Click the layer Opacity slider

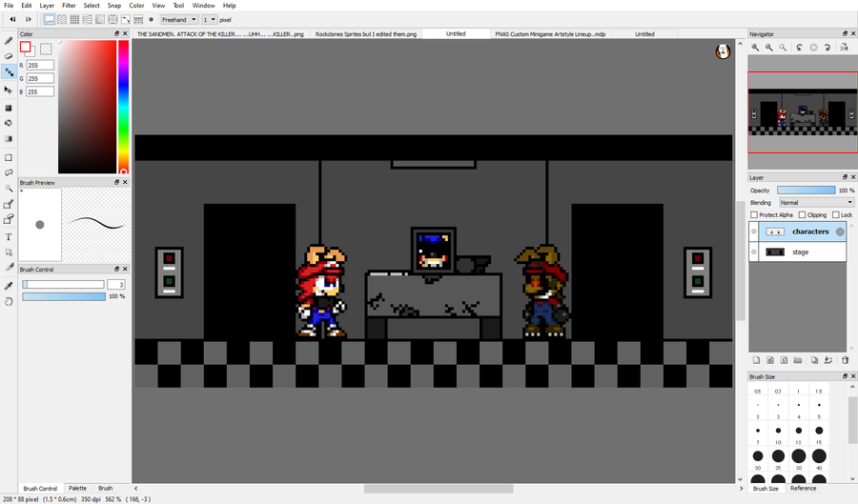pyautogui.click(x=806, y=191)
